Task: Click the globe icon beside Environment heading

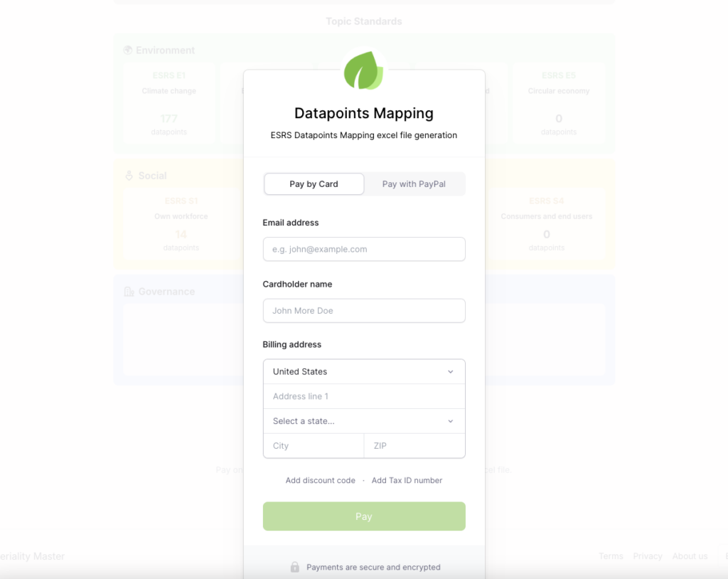Action: [128, 50]
